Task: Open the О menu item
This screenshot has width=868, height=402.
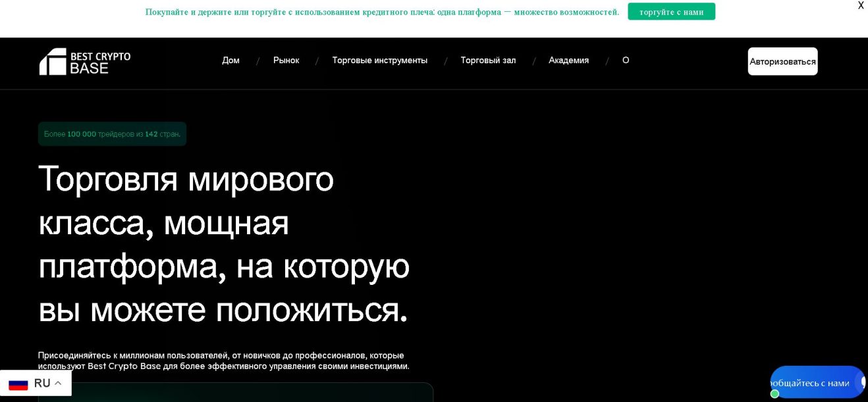Action: (626, 61)
